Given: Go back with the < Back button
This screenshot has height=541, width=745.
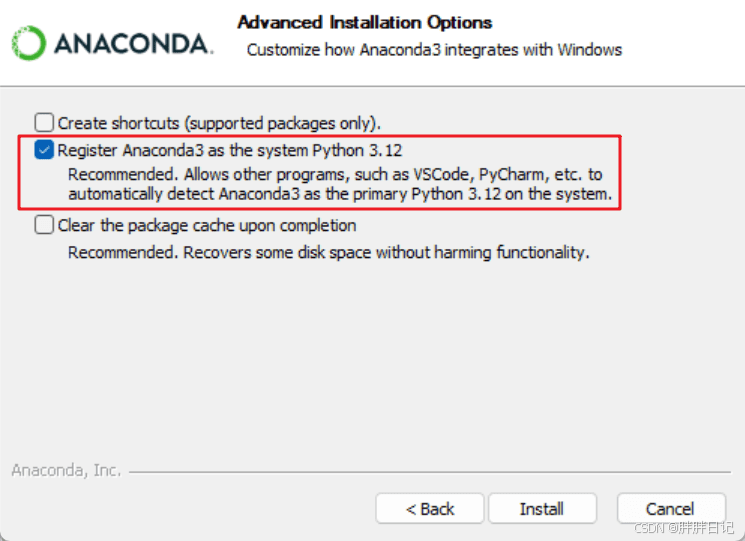Looking at the screenshot, I should pyautogui.click(x=430, y=509).
